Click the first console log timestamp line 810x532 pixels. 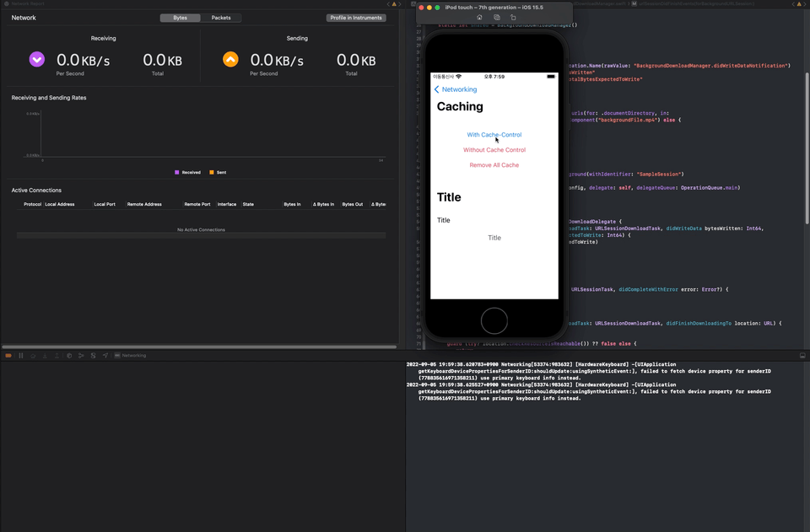(x=541, y=364)
